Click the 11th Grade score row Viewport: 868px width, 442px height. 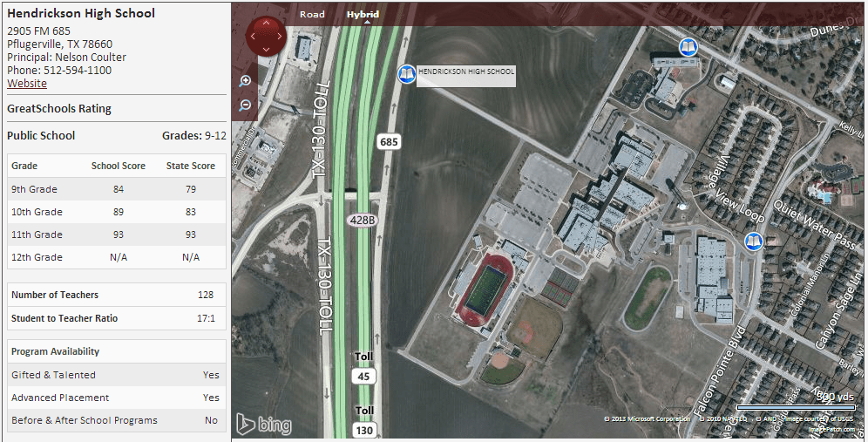[117, 235]
